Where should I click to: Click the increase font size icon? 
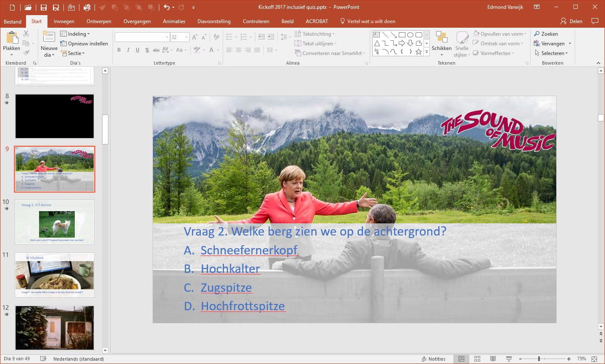tap(195, 37)
